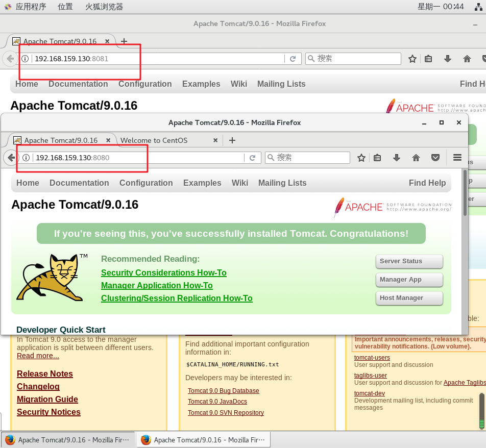Screen dimensions: 486x448
Task: Open Security Considerations How-To link
Action: [164, 272]
